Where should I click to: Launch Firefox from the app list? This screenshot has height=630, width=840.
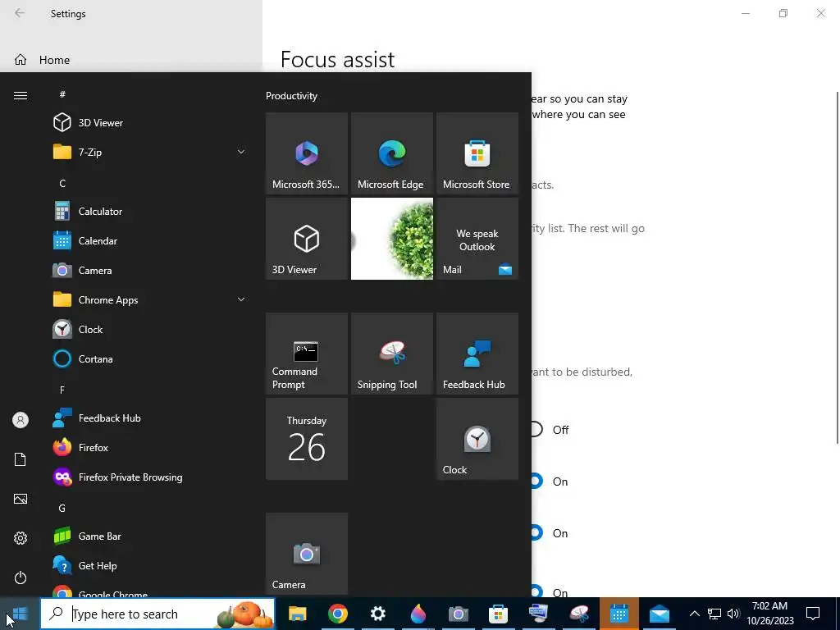click(150, 448)
